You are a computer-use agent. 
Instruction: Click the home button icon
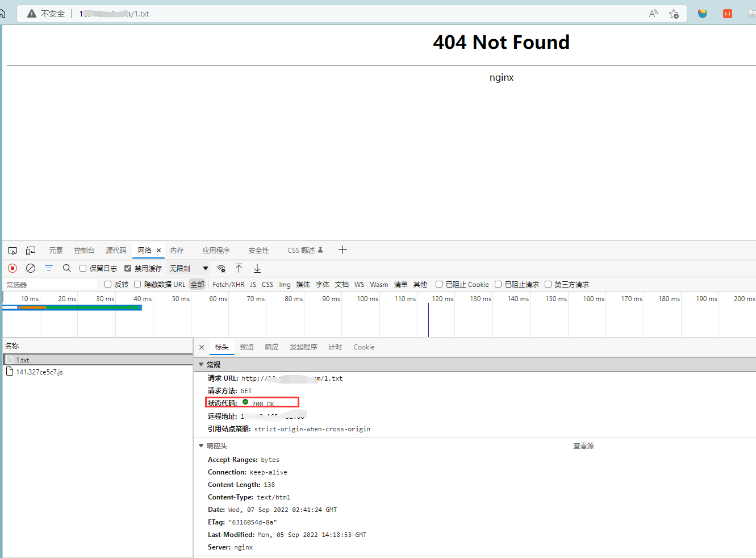(x=2, y=14)
